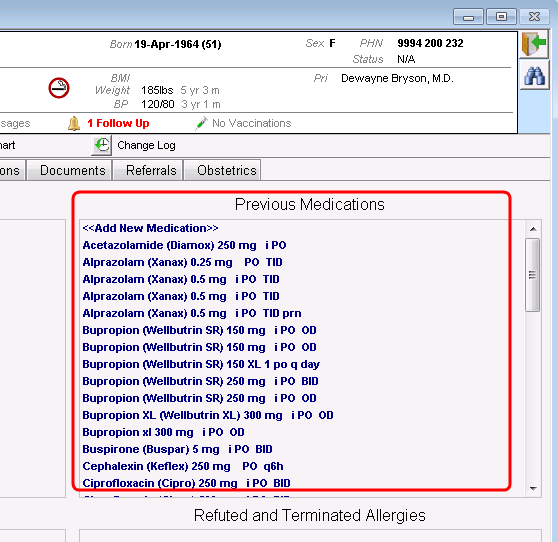Click the PHN number 9994 200 232
This screenshot has height=542, width=558.
[x=430, y=43]
